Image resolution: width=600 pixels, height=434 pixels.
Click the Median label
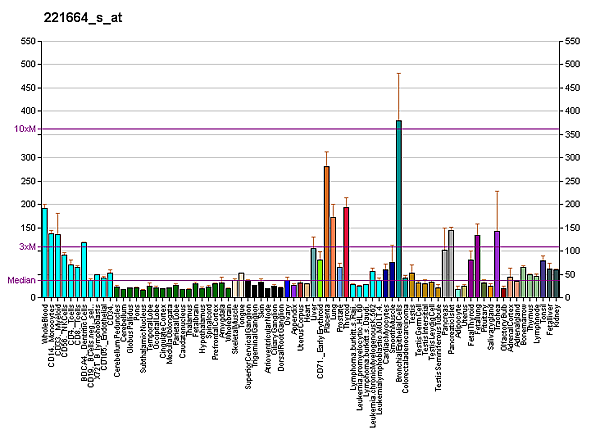22,280
